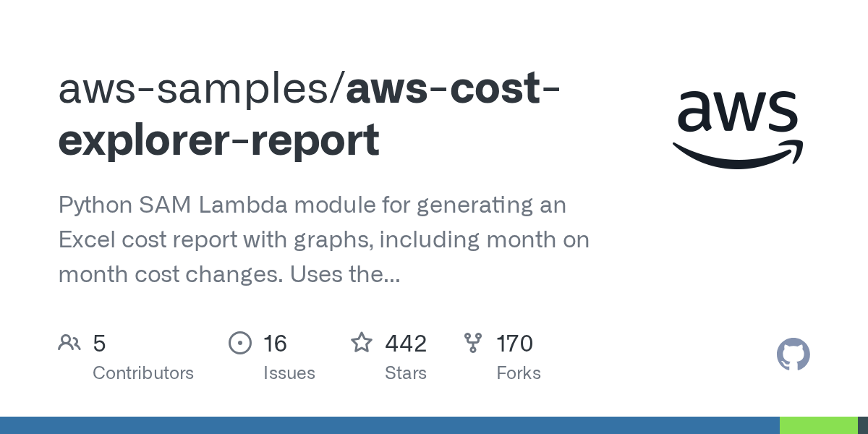The image size is (868, 434).
Task: Open the Issues label
Action: (x=289, y=373)
